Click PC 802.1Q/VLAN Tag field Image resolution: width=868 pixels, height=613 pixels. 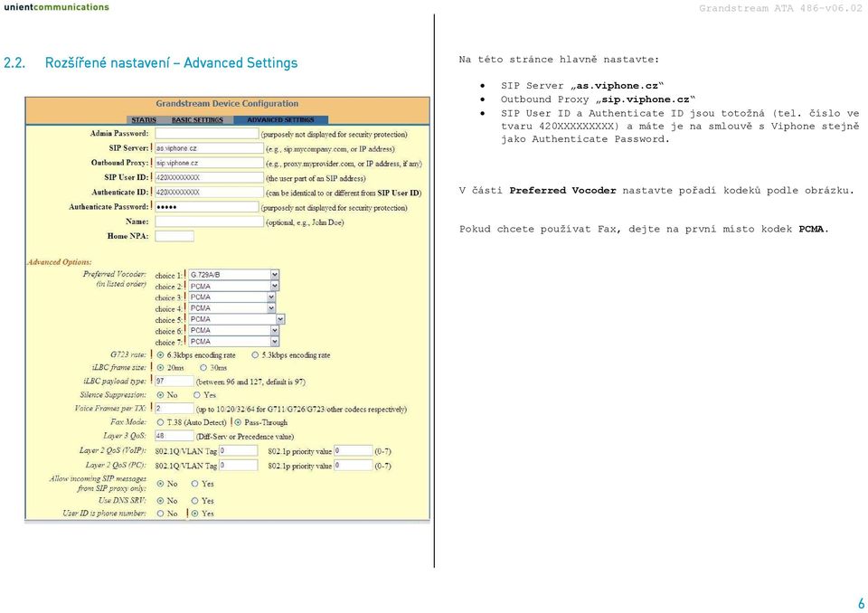pos(239,465)
